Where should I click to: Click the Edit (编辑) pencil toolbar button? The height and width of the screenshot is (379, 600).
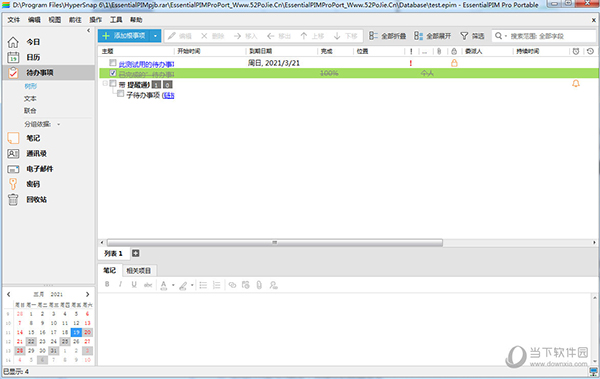coord(179,36)
